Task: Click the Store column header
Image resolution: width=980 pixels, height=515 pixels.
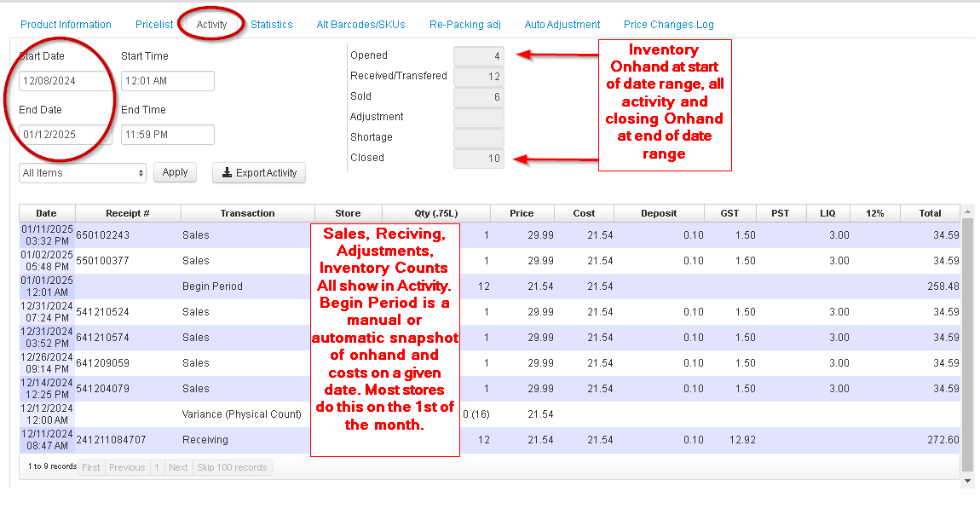Action: click(x=349, y=213)
